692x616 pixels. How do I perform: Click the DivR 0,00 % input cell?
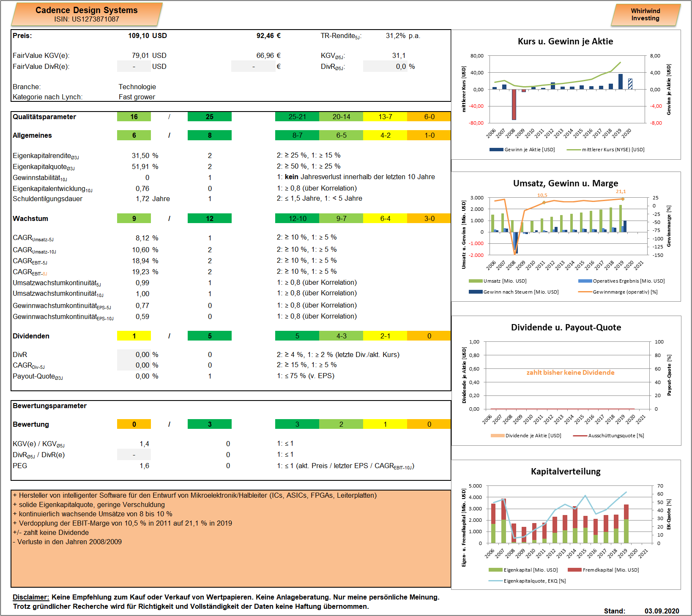click(134, 354)
